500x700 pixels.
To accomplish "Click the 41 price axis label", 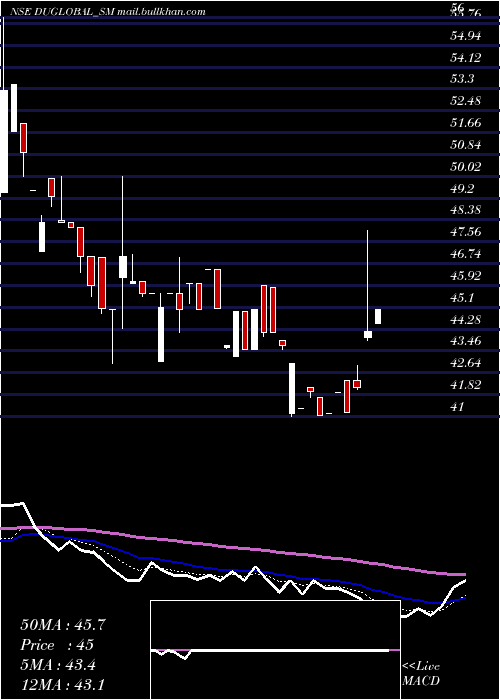I will pos(458,406).
